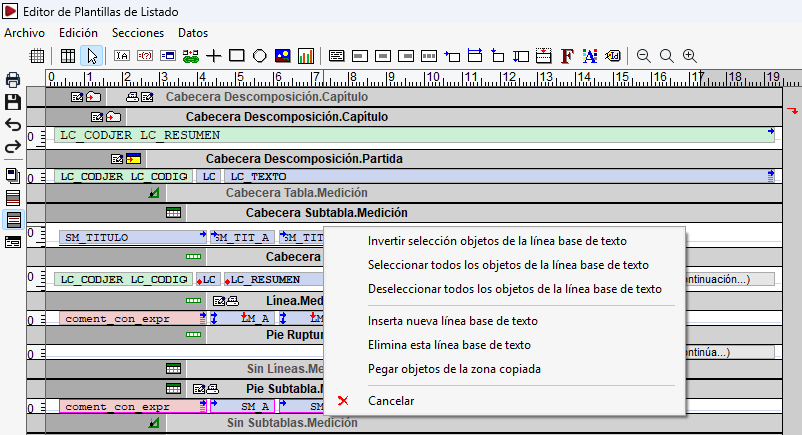Viewport: 802px width, 435px height.
Task: Undo last action in left sidebar
Action: pos(13,124)
